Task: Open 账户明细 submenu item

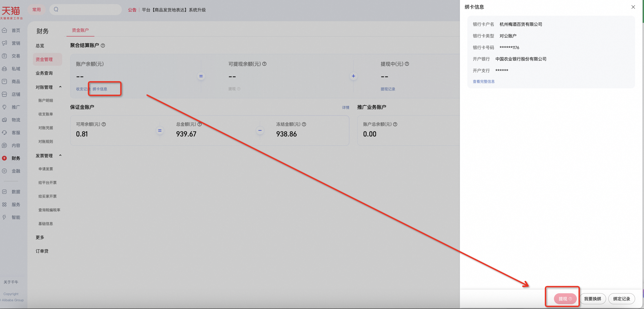Action: pos(45,100)
